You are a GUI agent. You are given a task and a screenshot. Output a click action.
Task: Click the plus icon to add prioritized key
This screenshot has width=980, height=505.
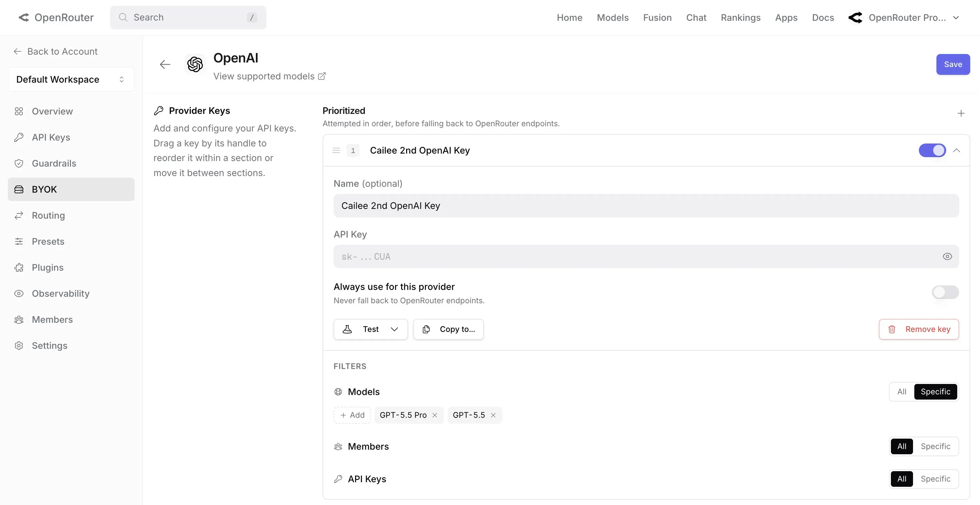[961, 114]
